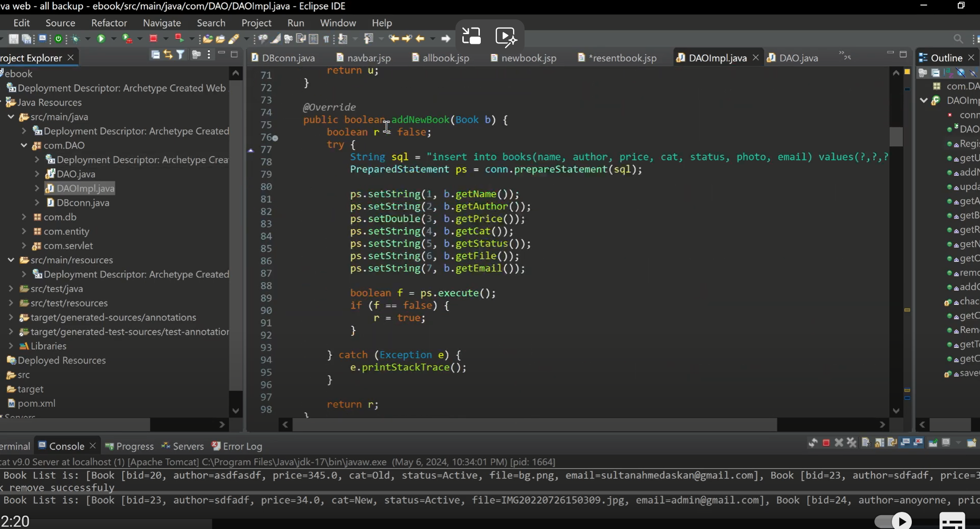Expand the com.db package
Screen dimensions: 980x529
click(x=24, y=217)
